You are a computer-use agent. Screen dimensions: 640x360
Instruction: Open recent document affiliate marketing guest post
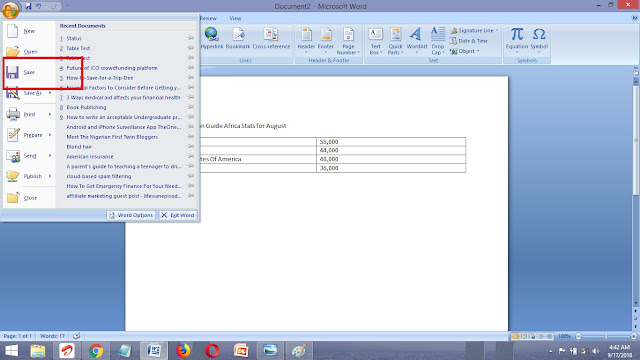click(x=124, y=196)
